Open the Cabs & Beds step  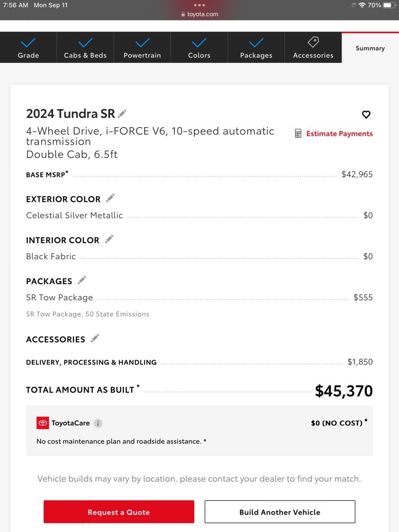point(85,48)
